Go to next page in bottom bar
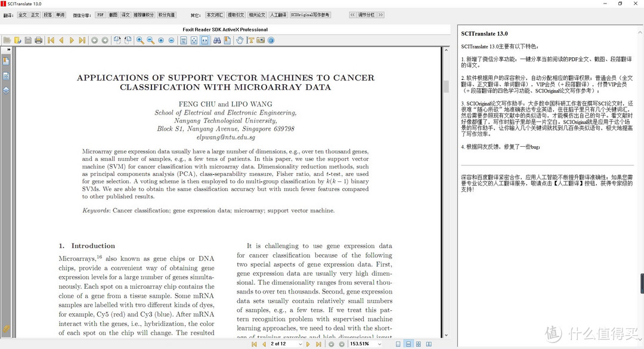The width and height of the screenshot is (644, 349). coord(308,344)
